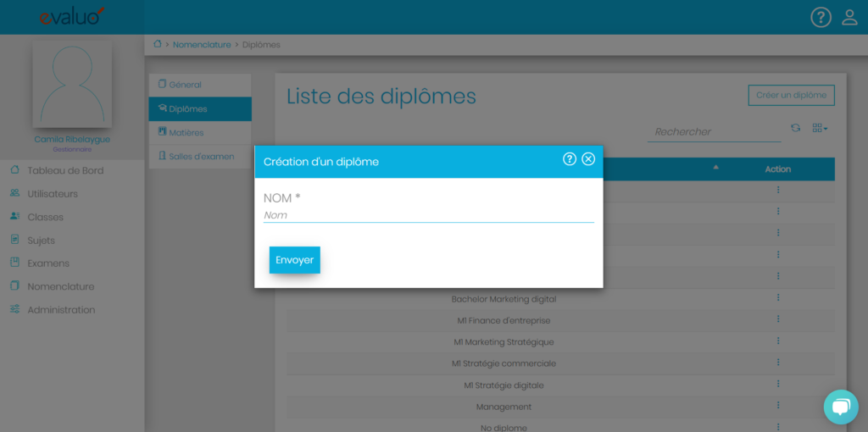This screenshot has height=432, width=868.
Task: Click the Rechercher search field
Action: pos(714,131)
